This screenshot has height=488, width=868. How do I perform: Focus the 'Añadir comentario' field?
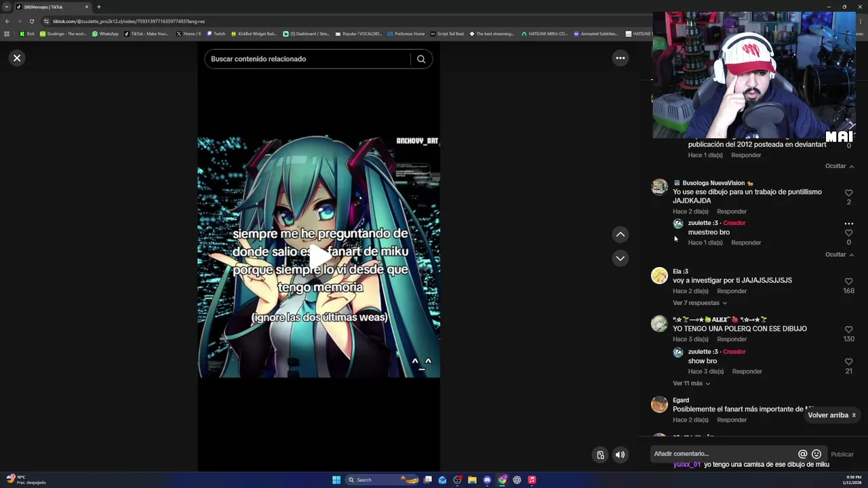[x=723, y=454]
